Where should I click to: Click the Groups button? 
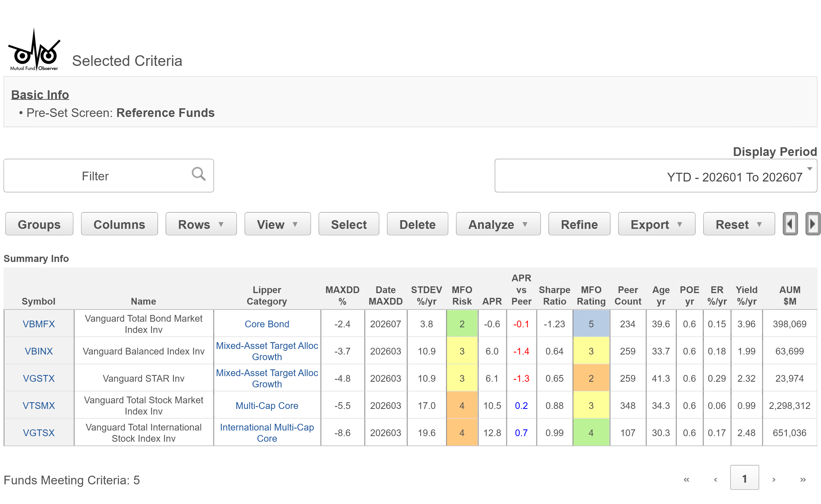[x=39, y=224]
